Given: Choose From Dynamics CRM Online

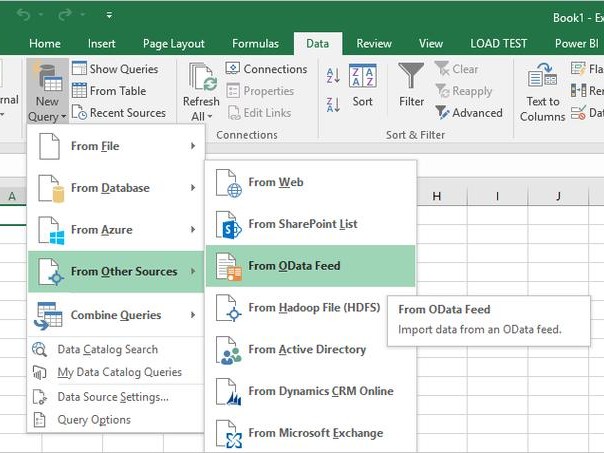Looking at the screenshot, I should coord(310,391).
